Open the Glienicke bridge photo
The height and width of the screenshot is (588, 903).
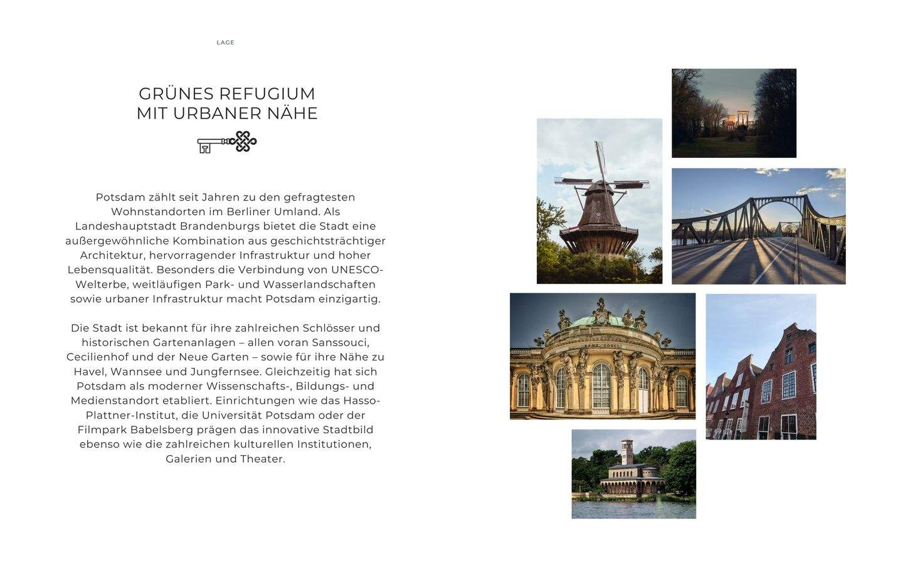tap(758, 226)
